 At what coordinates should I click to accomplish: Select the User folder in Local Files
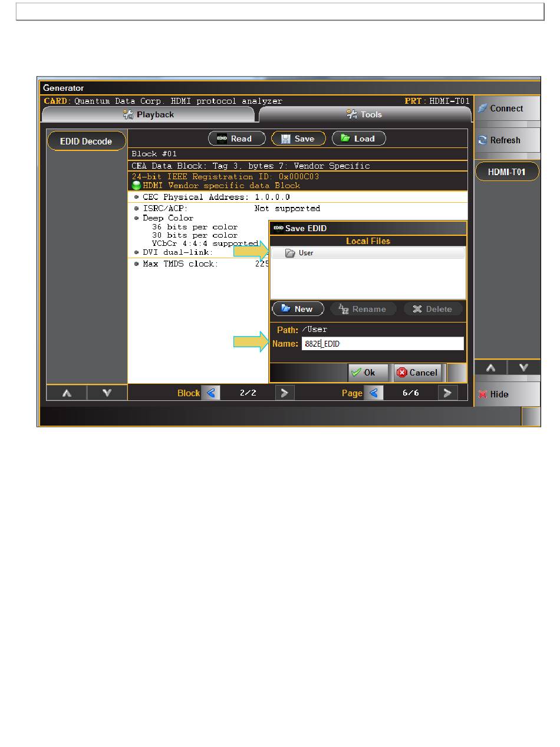click(368, 253)
